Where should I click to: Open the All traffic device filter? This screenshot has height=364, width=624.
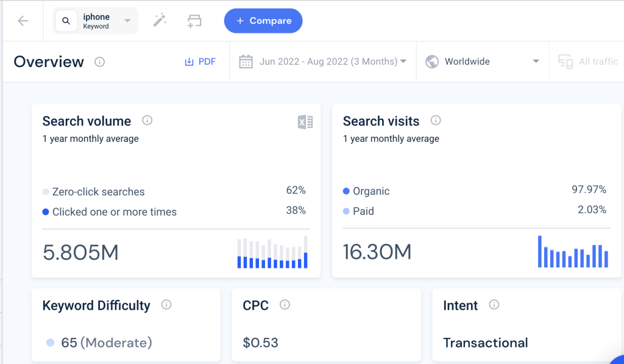coord(587,61)
